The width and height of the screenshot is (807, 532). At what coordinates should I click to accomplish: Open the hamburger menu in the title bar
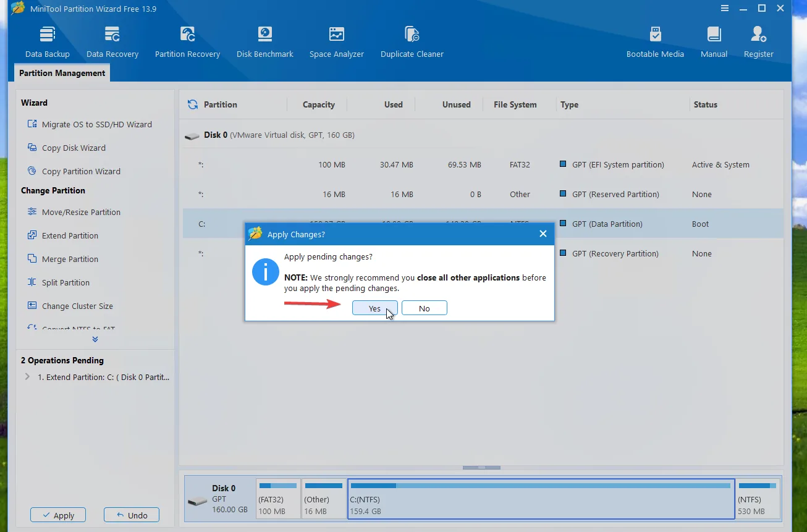coord(725,8)
